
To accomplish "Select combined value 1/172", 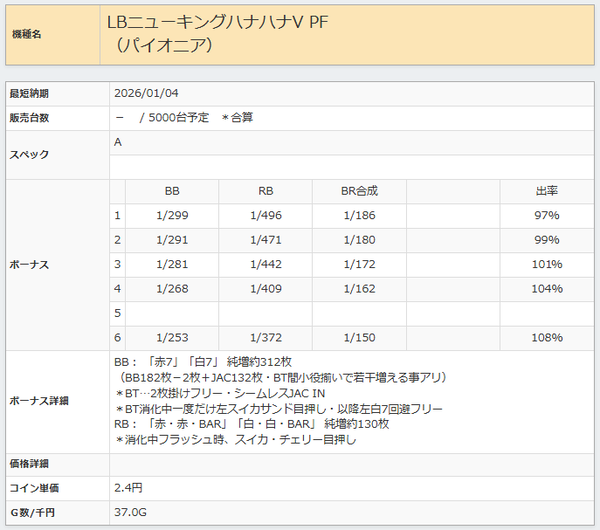I will coord(359,264).
